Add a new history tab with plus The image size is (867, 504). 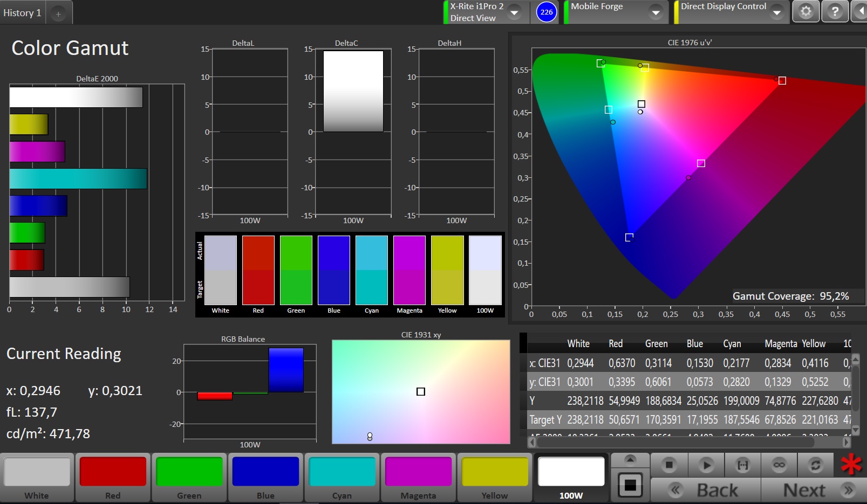tap(58, 14)
